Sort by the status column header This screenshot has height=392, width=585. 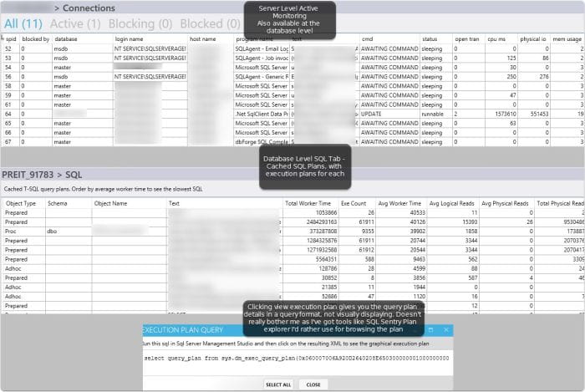[x=430, y=38]
